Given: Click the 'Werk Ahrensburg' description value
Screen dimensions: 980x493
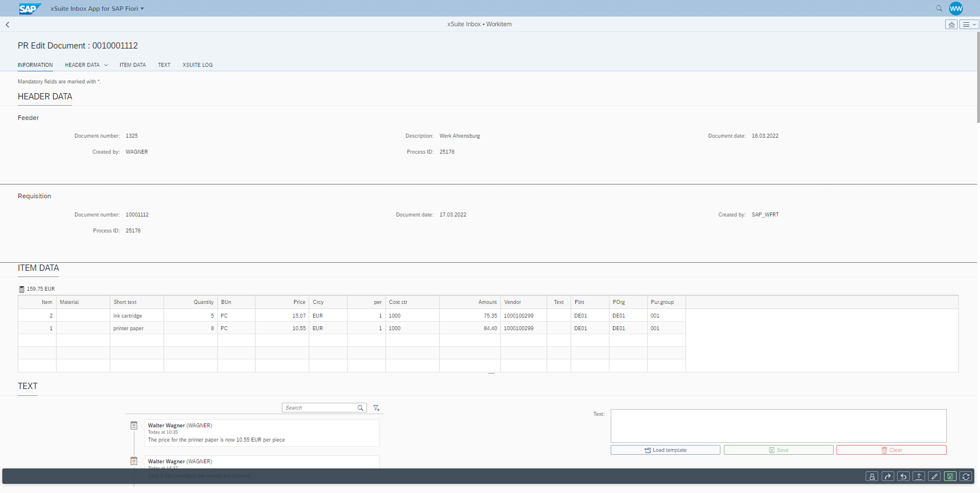Looking at the screenshot, I should coord(460,136).
